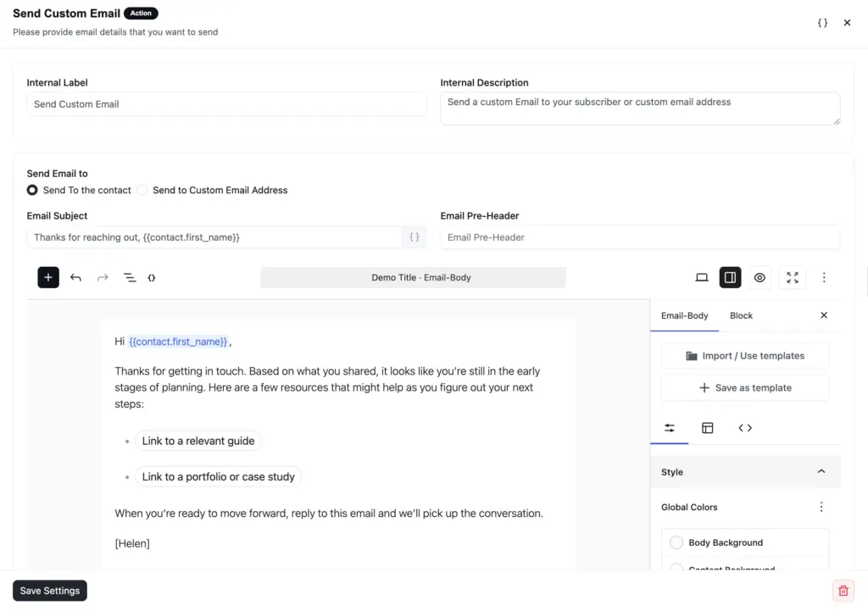This screenshot has width=868, height=611.
Task: Redo the editor change
Action: pos(103,277)
